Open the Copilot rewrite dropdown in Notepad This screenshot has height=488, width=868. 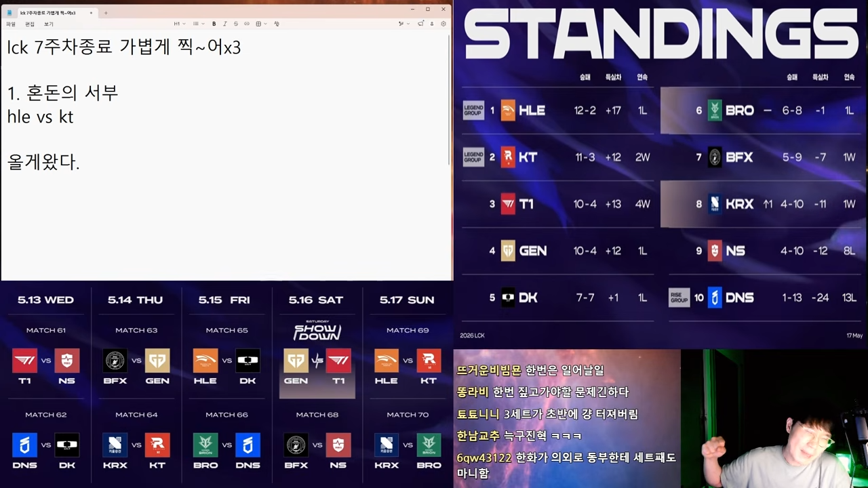(x=405, y=24)
